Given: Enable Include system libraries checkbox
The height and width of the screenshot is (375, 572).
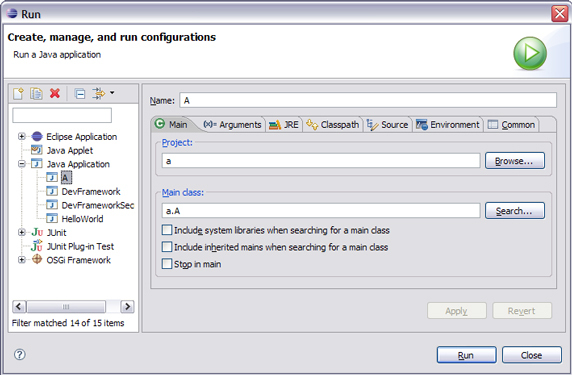Looking at the screenshot, I should point(167,230).
